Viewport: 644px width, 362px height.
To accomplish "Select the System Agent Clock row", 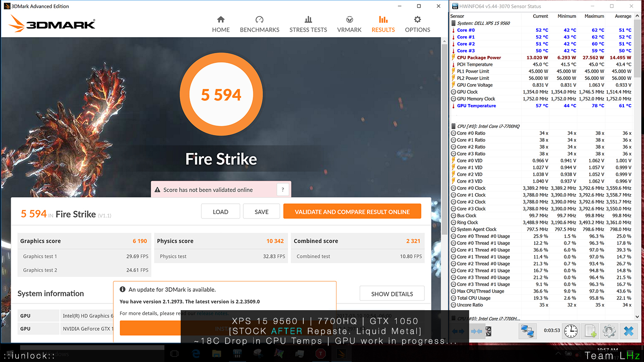I will [541, 229].
